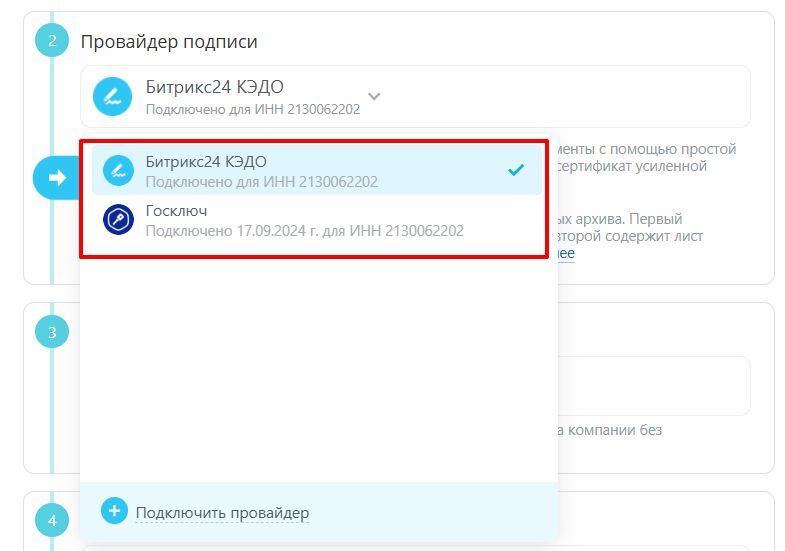Go to step 3 circle
The width and height of the screenshot is (785, 551).
[x=52, y=332]
